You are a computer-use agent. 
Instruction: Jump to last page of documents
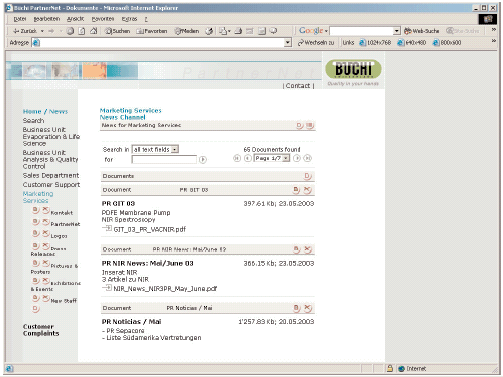coord(307,158)
